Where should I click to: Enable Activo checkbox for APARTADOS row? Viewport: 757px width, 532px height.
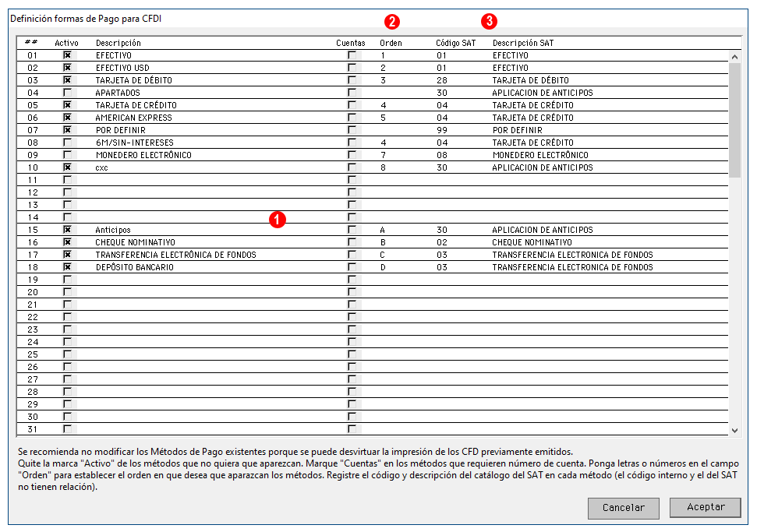tap(67, 92)
